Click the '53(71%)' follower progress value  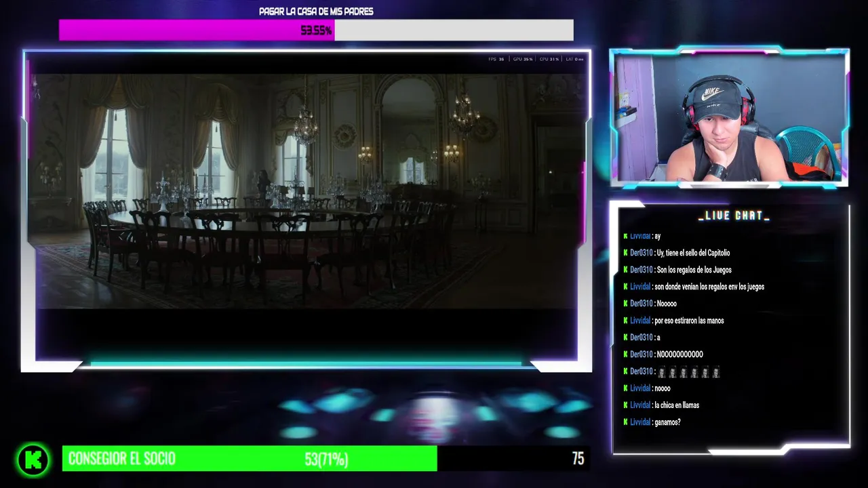click(326, 460)
